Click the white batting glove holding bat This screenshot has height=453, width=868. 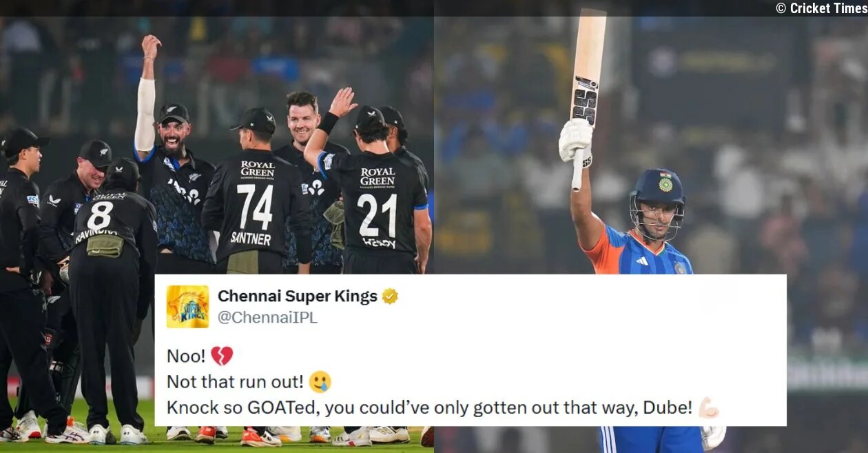click(x=576, y=142)
